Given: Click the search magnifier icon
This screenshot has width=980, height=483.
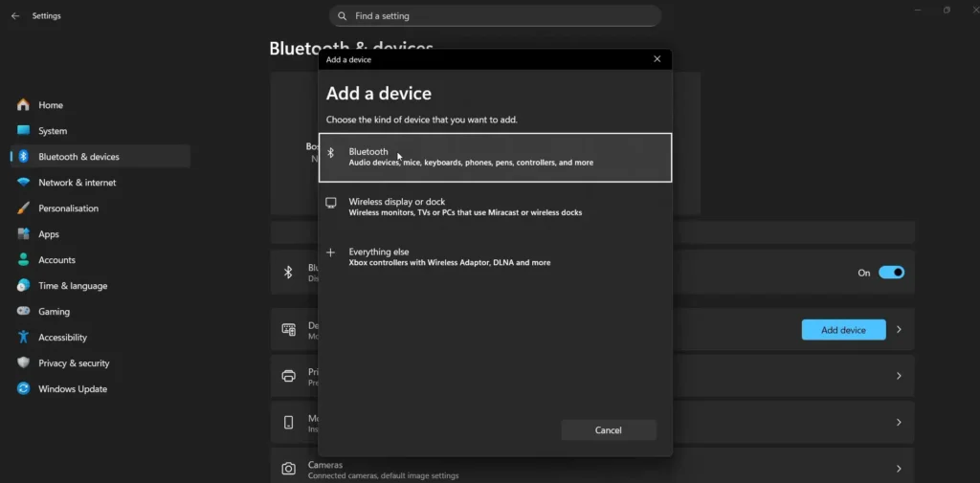Looking at the screenshot, I should pos(342,15).
